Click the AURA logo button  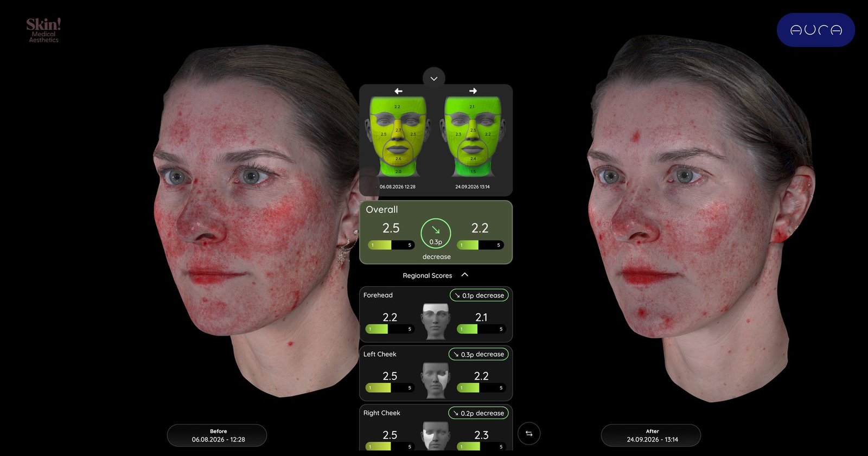click(x=815, y=30)
